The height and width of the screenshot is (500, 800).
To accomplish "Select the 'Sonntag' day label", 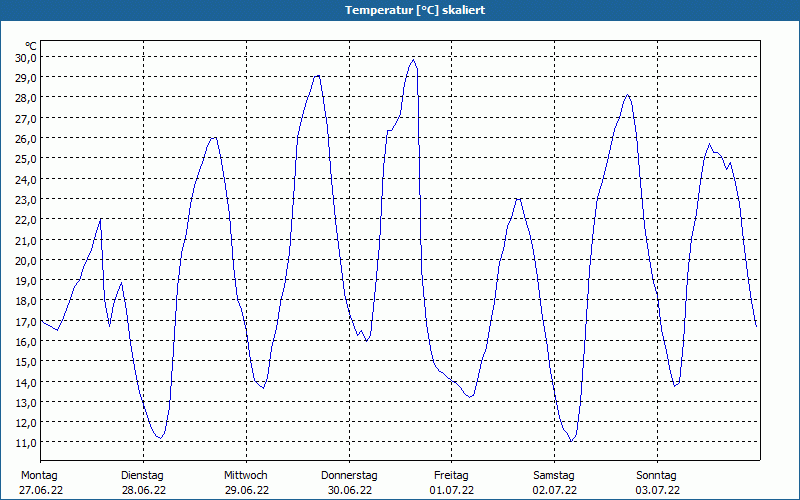I will coord(656,475).
